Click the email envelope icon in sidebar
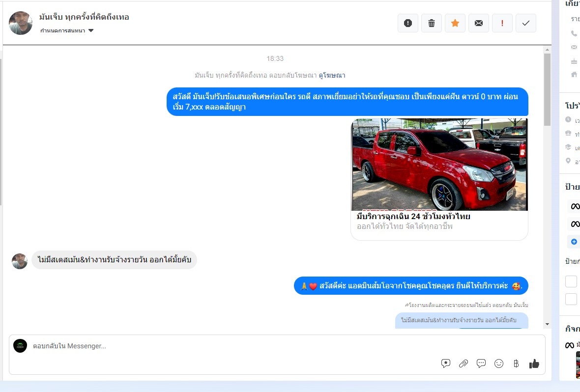 coord(574,47)
